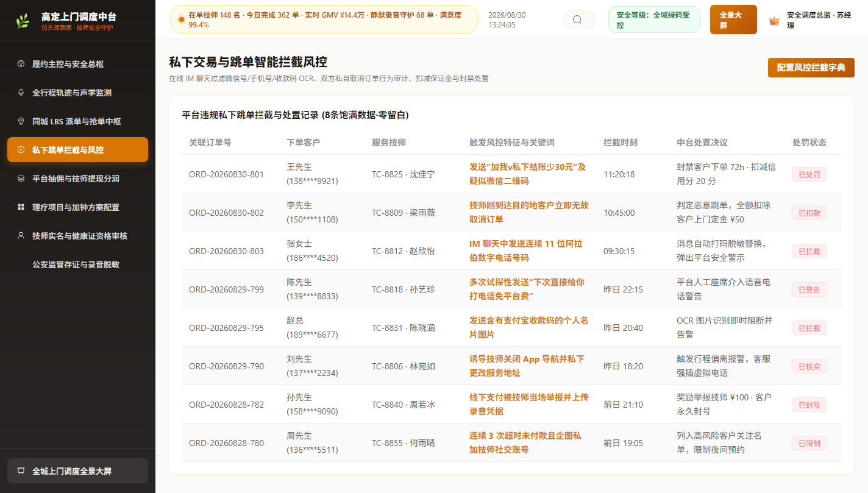Viewport: 868px width, 493px height.
Task: Click order number ORD-20260828-780
Action: [226, 443]
